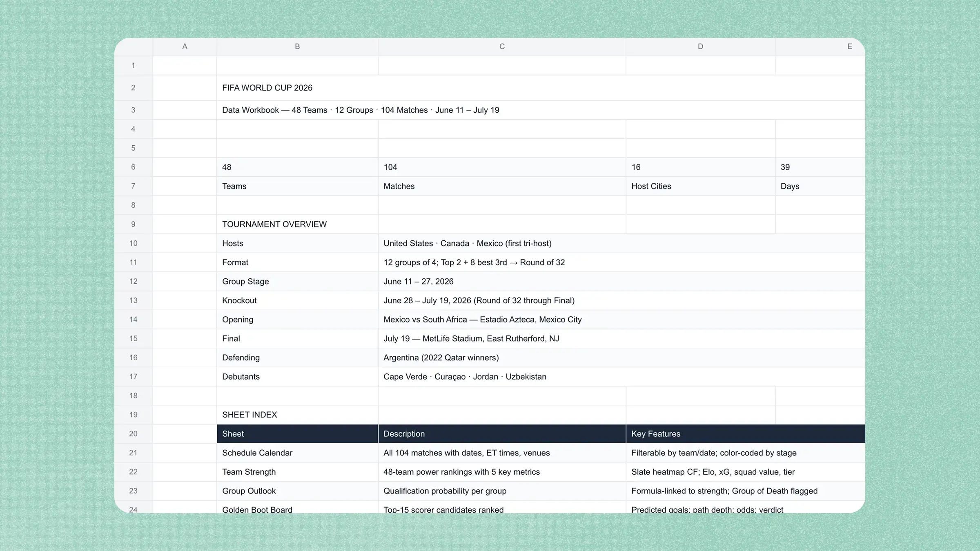Screen dimensions: 980x551
Task: Click the 'FIFA WORLD CUP 2026' title cell
Action: click(x=541, y=88)
